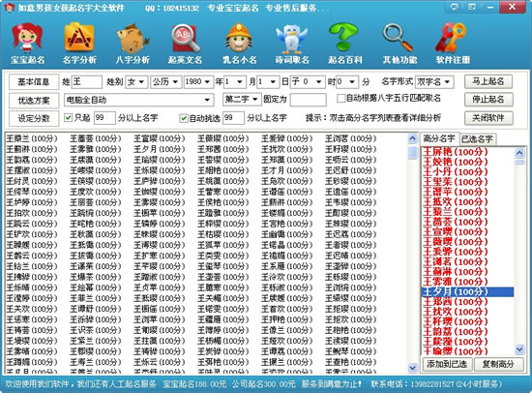Open the 名字分析 name analysis icon

(79, 44)
